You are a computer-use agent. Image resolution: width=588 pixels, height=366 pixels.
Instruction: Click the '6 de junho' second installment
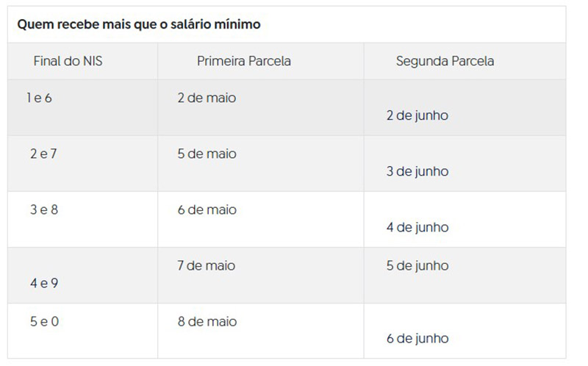click(x=417, y=339)
